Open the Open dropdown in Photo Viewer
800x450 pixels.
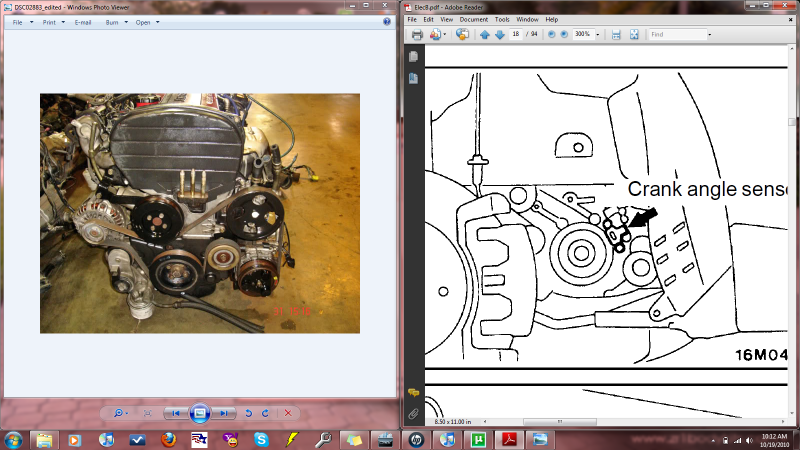(x=147, y=22)
